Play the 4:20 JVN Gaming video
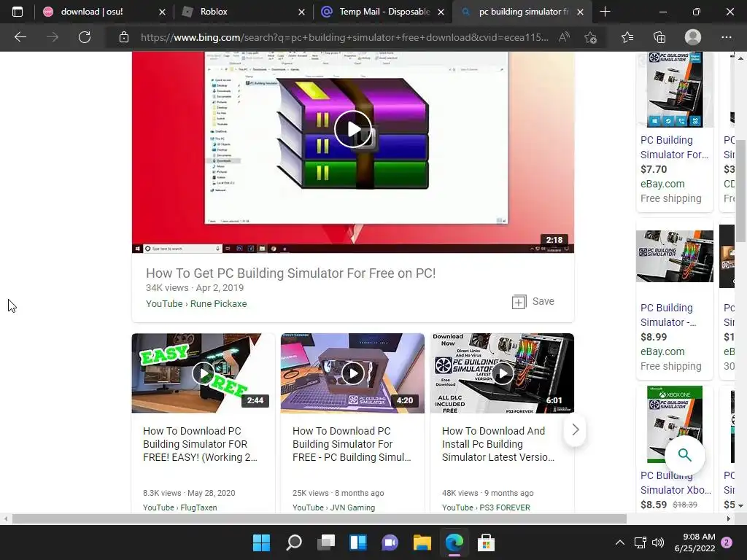The image size is (747, 560). point(352,373)
